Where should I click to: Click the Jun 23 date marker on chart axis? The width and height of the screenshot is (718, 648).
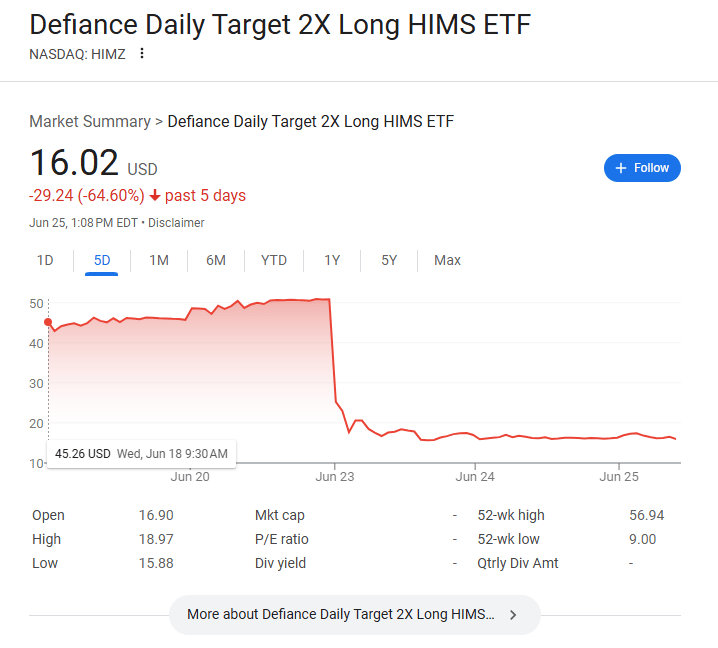[x=335, y=477]
